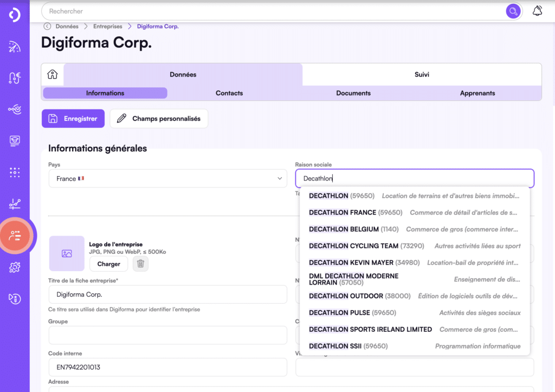Viewport: 555px width, 392px height.
Task: Choose DECATHLON FRANCE suggestion
Action: point(415,213)
